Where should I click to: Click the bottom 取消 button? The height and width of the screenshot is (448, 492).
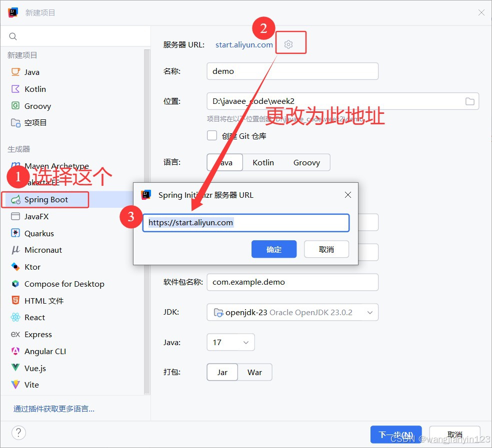point(454,435)
